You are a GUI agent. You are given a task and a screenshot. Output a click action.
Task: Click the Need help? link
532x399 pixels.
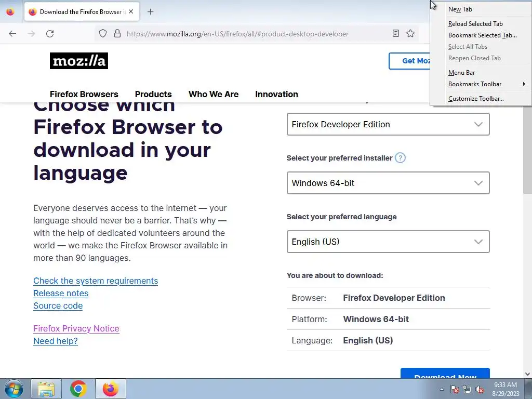coord(56,341)
